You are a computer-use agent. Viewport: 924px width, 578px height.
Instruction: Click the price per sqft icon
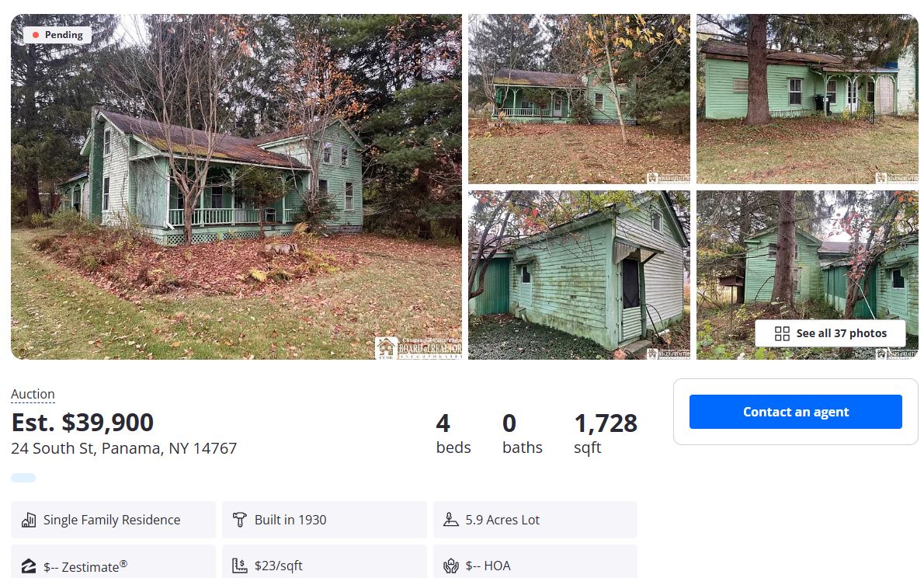pos(239,566)
